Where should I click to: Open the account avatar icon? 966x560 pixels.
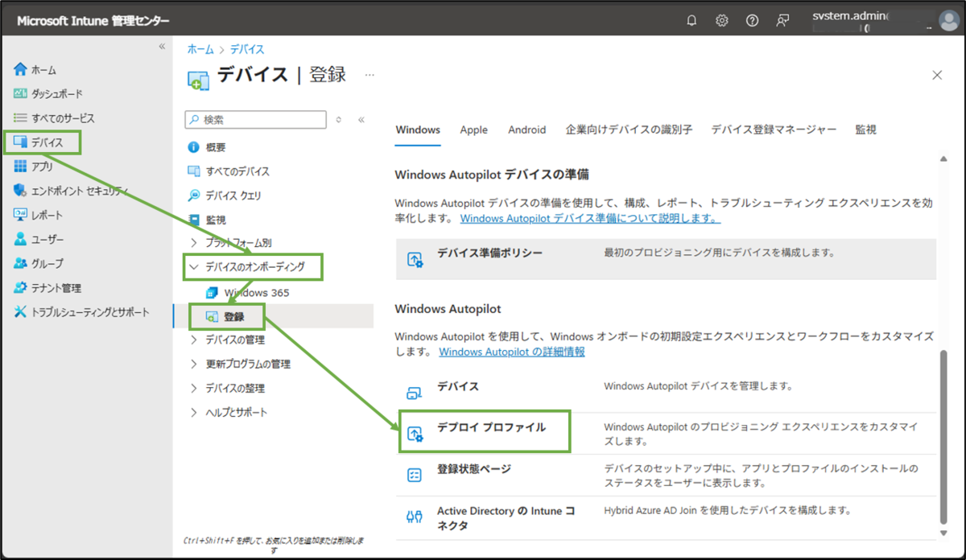(948, 20)
